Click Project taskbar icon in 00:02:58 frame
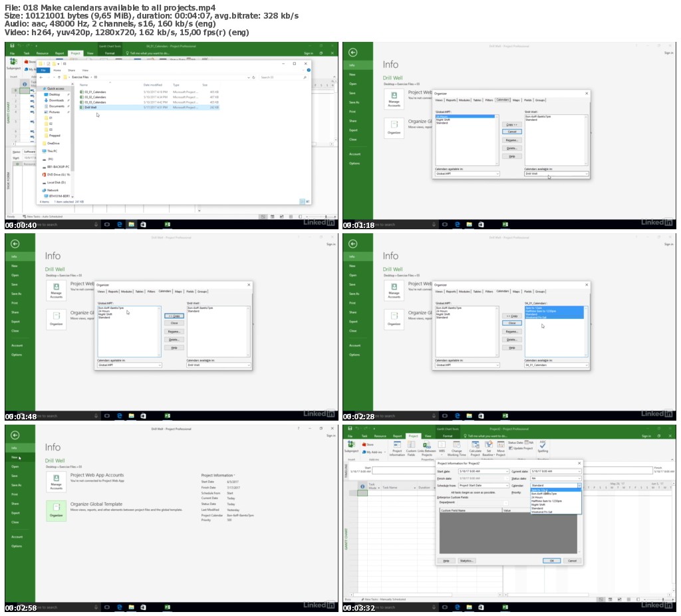 (167, 607)
